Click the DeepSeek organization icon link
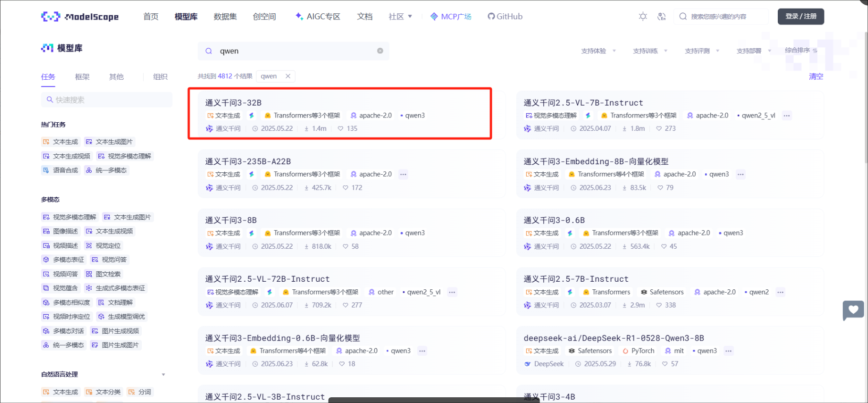Viewport: 868px width, 403px height. tap(528, 364)
